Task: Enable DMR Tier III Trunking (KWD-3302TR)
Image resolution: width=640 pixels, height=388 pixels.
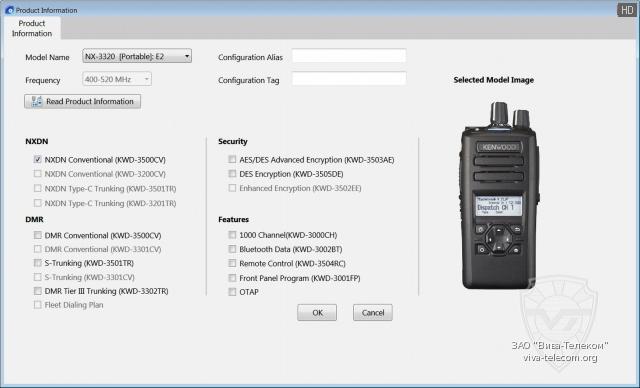Action: 38,291
